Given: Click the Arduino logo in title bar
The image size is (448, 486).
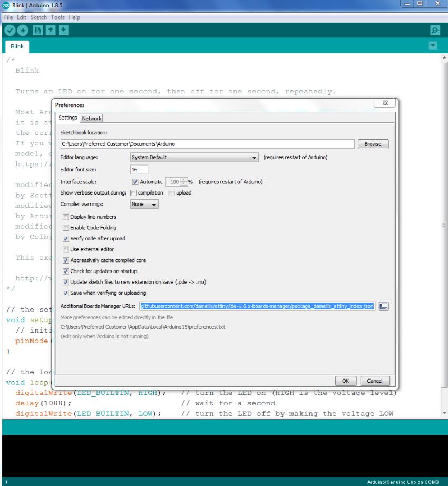Looking at the screenshot, I should coord(6,5).
